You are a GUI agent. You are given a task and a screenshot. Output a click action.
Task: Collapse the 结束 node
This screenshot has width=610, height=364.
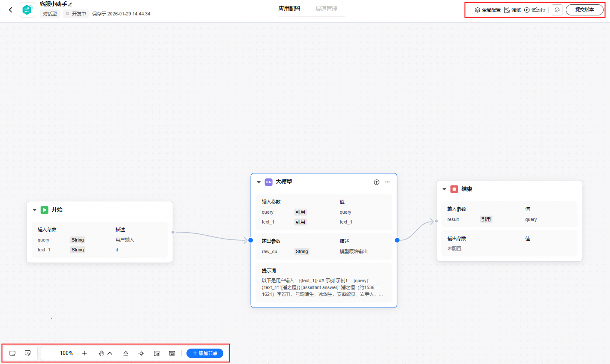(x=444, y=189)
